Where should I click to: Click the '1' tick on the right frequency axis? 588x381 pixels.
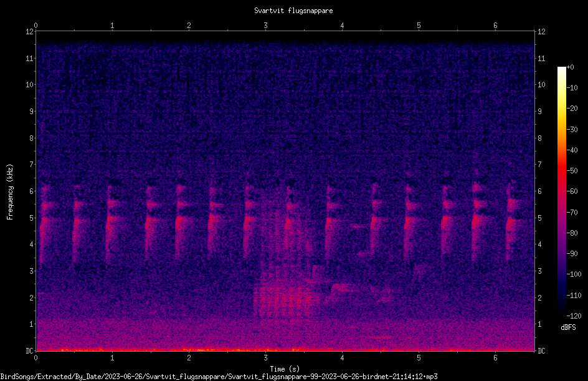(539, 324)
